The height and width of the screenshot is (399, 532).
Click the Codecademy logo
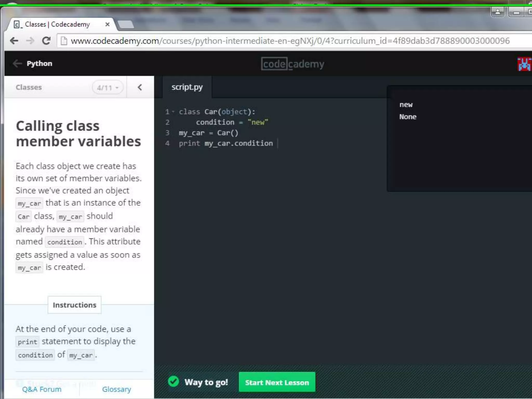tap(292, 64)
